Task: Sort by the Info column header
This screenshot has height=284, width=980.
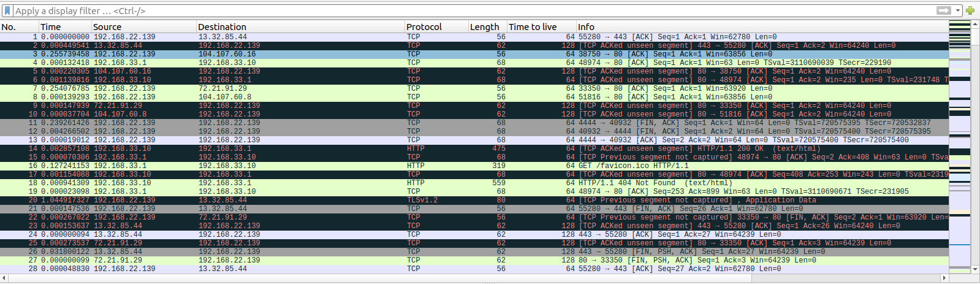Action: (x=762, y=27)
